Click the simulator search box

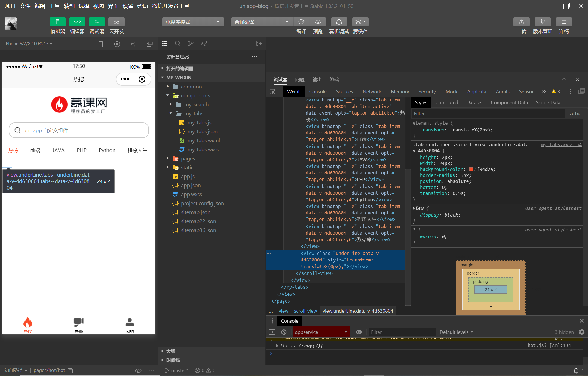[x=79, y=130]
